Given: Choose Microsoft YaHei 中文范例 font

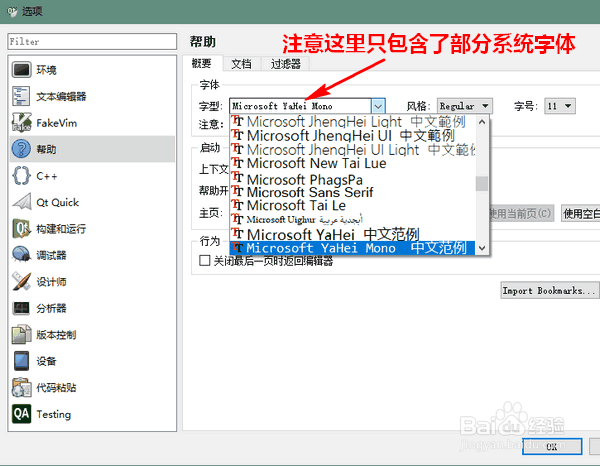Looking at the screenshot, I should (x=353, y=234).
